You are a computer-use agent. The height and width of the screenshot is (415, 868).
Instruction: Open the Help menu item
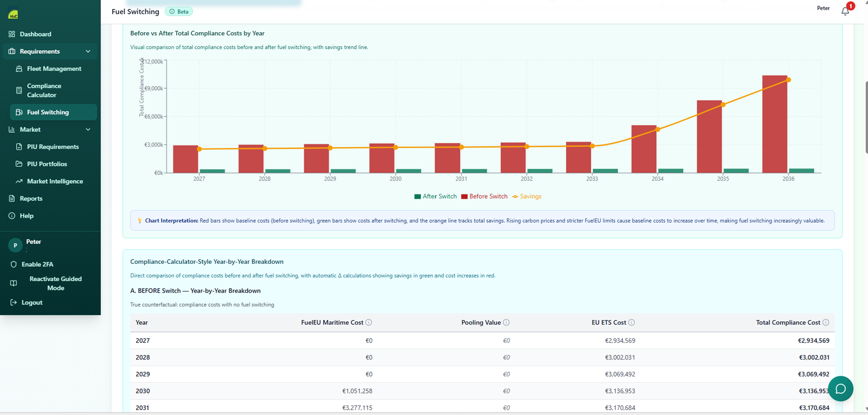[x=26, y=216]
